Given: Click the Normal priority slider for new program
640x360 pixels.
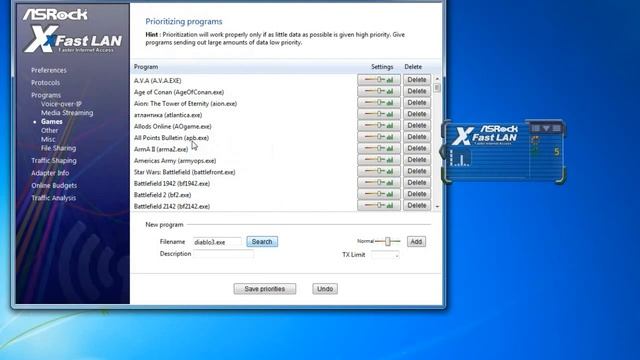Looking at the screenshot, I should coord(387,241).
